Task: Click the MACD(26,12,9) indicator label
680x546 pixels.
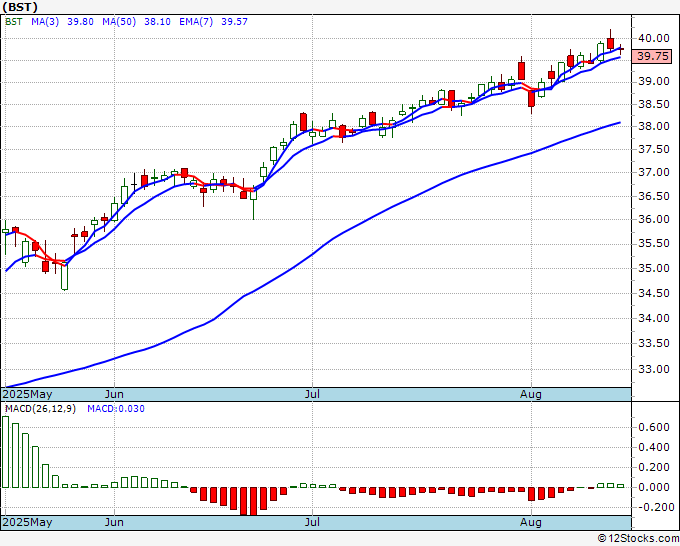Action: point(40,409)
